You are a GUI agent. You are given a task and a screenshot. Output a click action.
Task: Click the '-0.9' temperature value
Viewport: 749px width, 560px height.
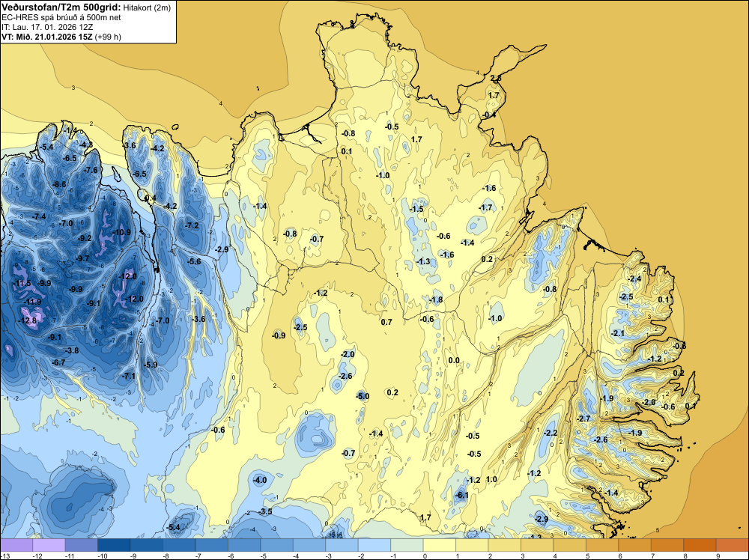point(279,335)
